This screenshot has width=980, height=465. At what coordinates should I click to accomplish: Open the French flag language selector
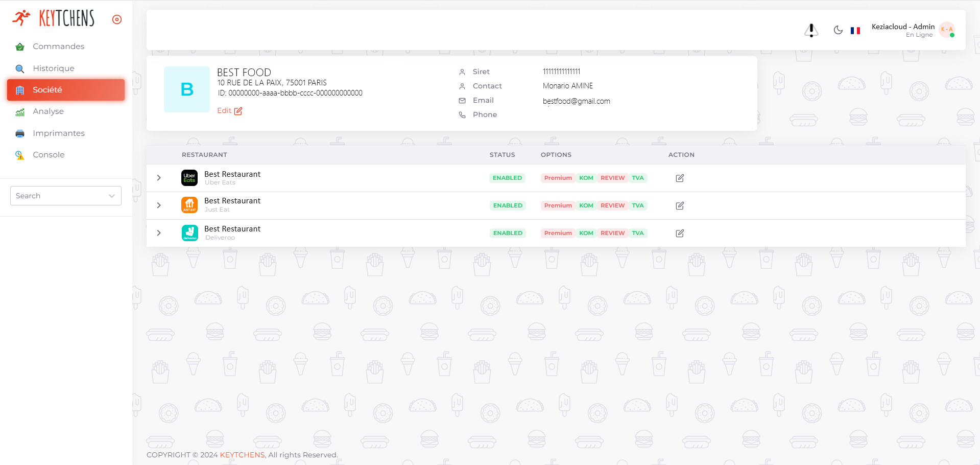coord(855,31)
